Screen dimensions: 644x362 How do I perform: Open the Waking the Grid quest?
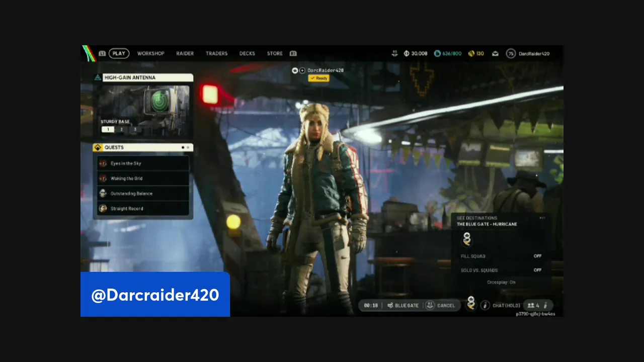[143, 178]
